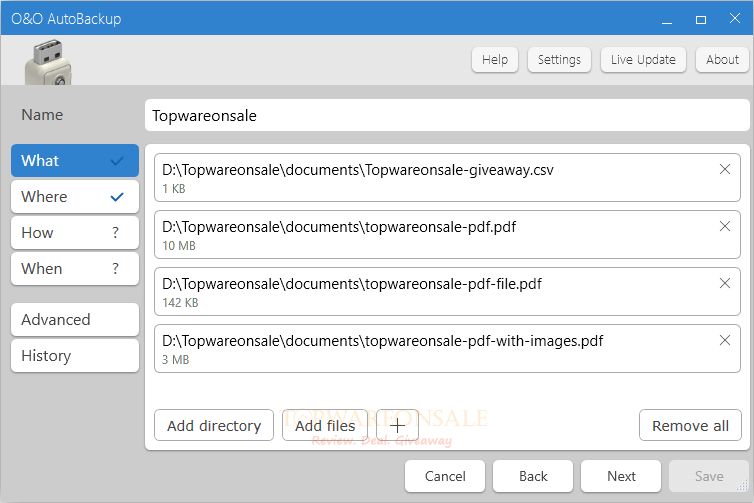754x503 pixels.
Task: Go Back to previous step
Action: pyautogui.click(x=533, y=476)
